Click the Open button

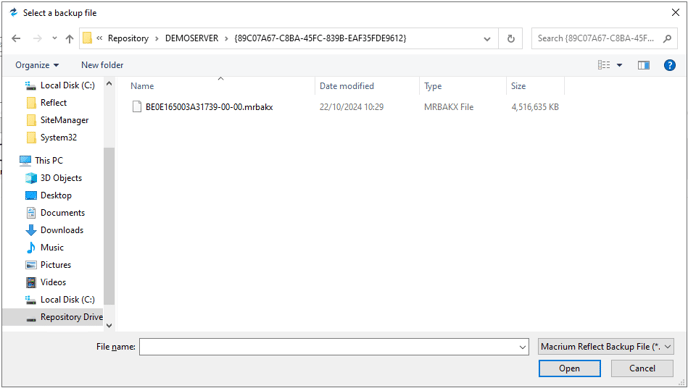coord(570,368)
